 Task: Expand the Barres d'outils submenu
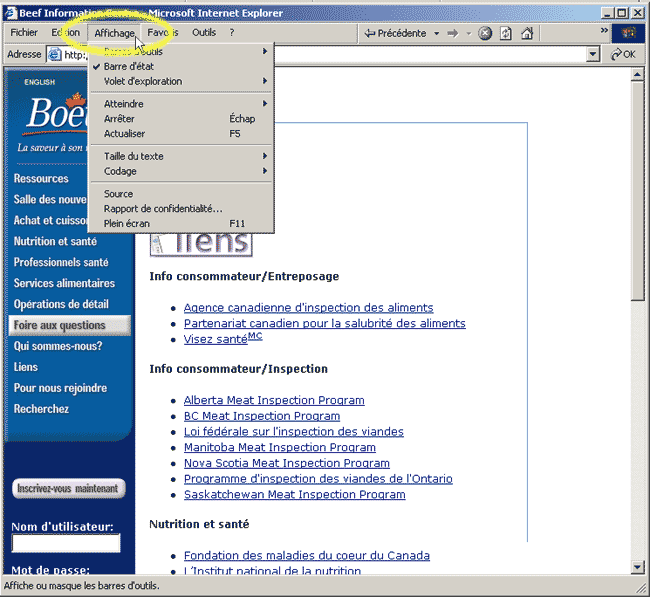tap(181, 51)
